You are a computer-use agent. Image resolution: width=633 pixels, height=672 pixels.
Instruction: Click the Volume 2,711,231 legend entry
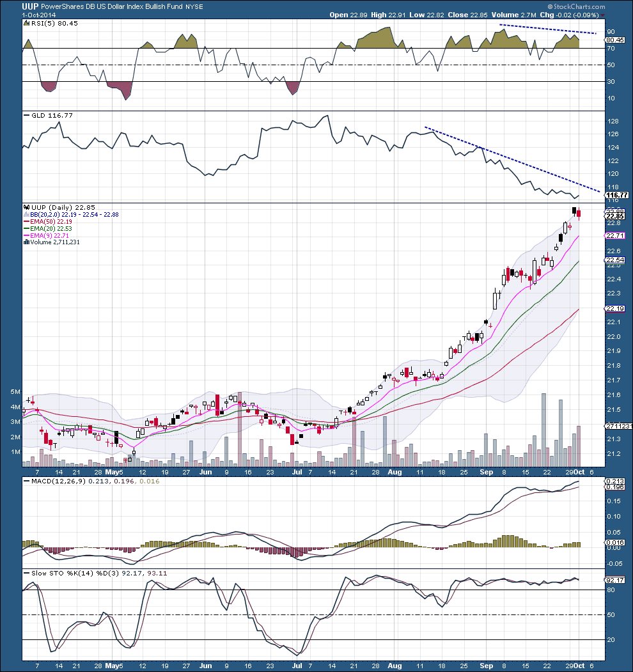click(55, 242)
